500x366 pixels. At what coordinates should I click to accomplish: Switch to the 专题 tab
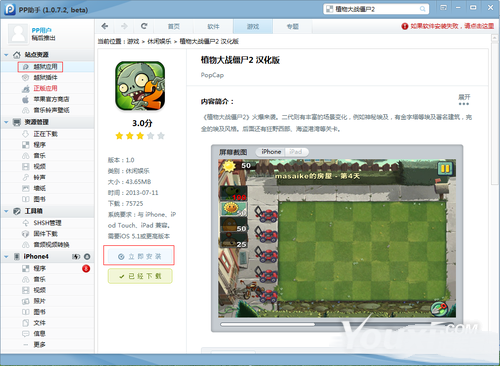293,27
